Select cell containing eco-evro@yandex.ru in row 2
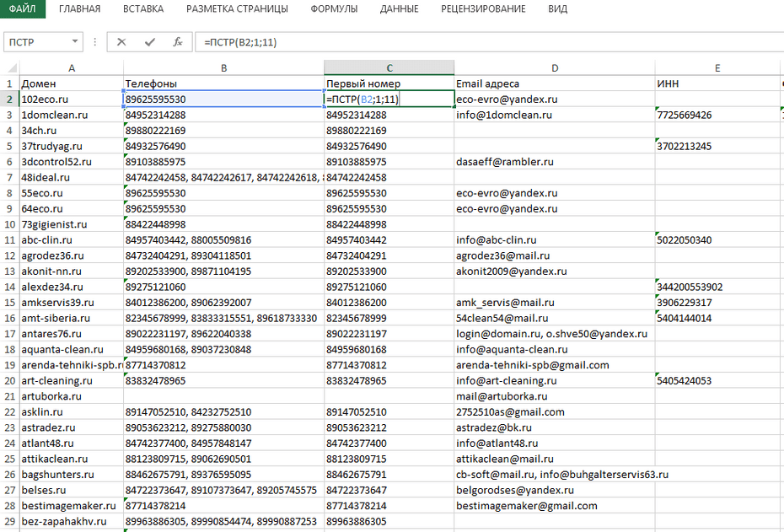 [555, 99]
